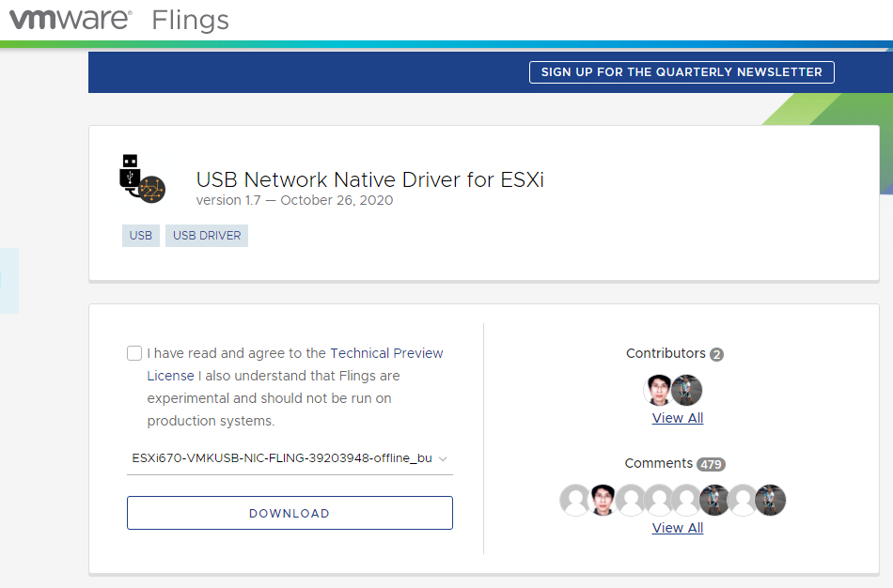Click the second commenter avatar with glasses
The image size is (893, 588).
(603, 500)
